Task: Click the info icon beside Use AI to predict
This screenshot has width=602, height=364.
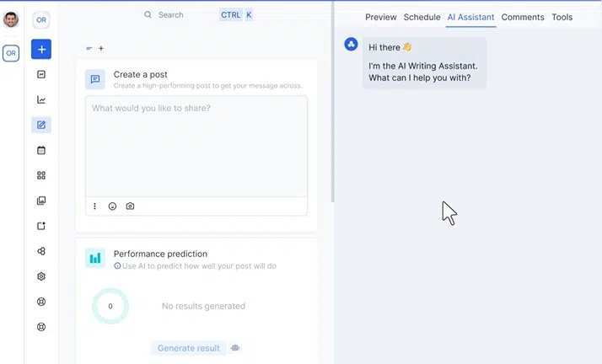Action: point(117,265)
